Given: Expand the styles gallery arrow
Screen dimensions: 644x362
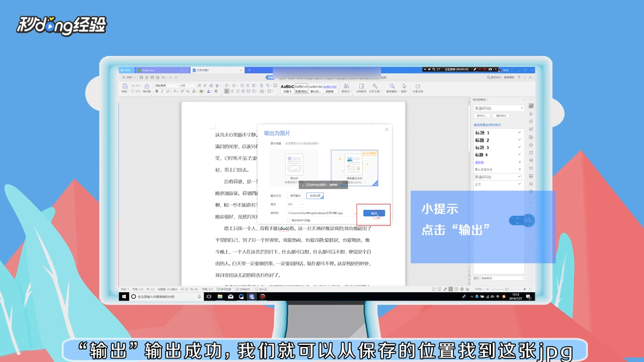Looking at the screenshot, I should point(338,92).
